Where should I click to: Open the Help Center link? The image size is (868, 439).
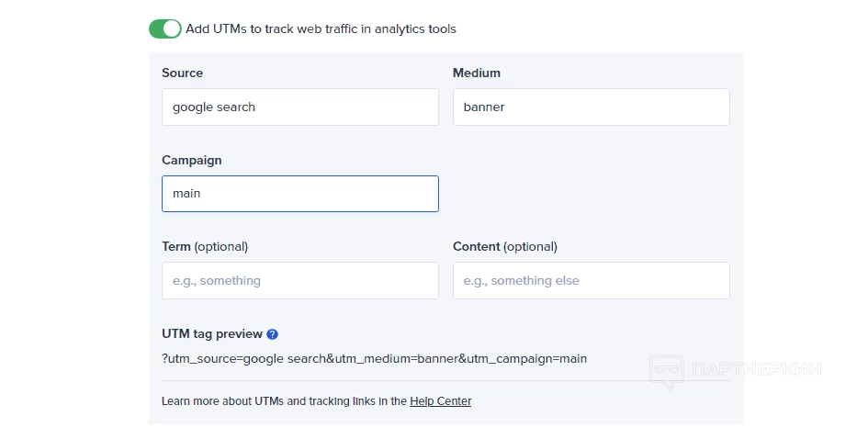point(440,401)
